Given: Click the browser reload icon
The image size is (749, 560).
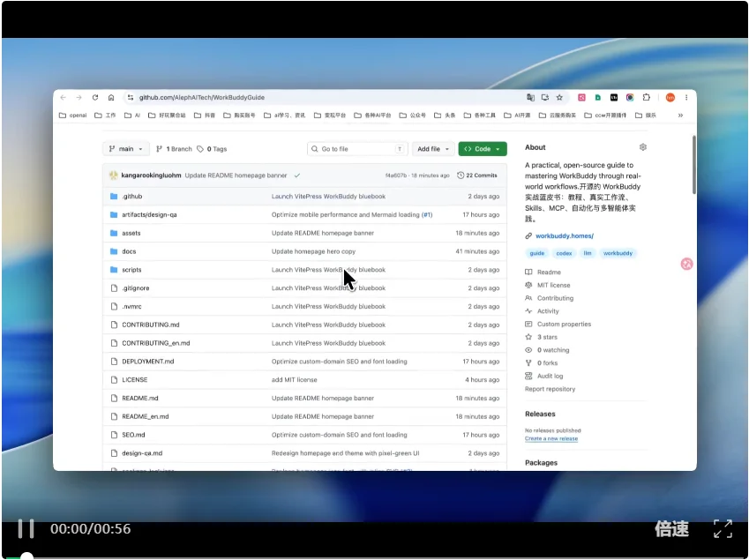Looking at the screenshot, I should click(x=95, y=97).
